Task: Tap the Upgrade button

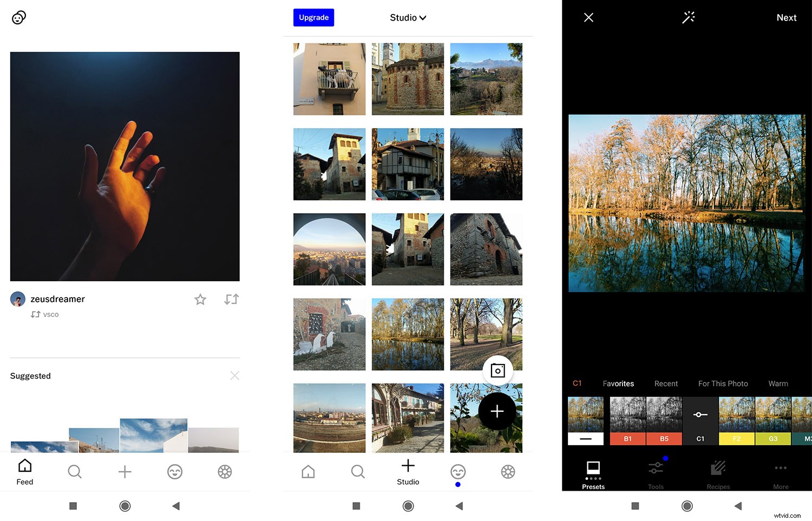Action: (313, 17)
